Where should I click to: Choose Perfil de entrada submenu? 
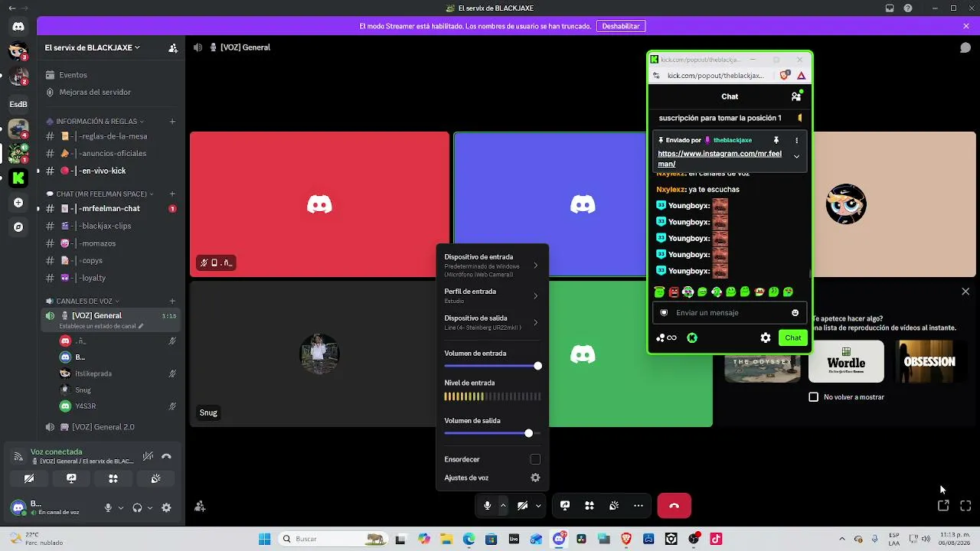492,295
